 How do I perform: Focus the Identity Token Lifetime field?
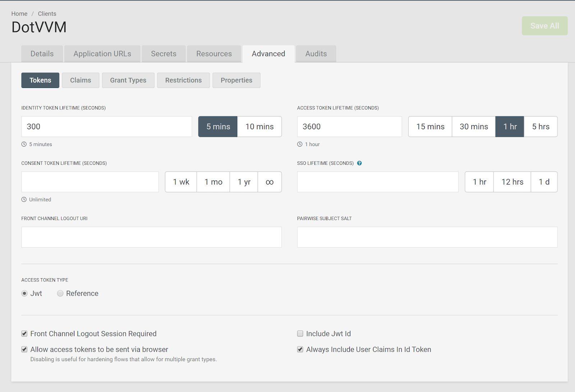[107, 127]
